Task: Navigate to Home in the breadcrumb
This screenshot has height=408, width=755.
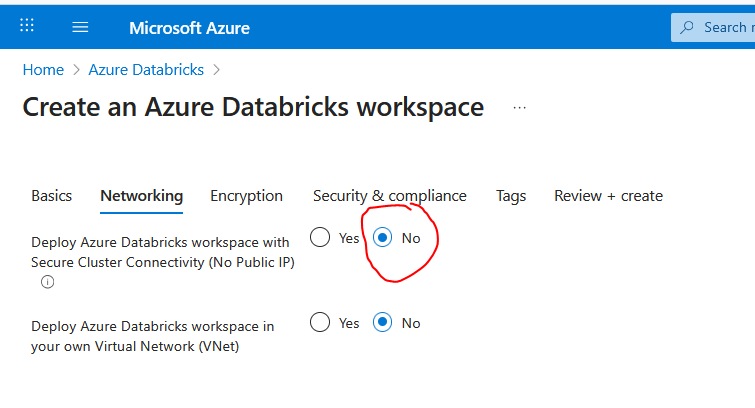Action: coord(43,70)
